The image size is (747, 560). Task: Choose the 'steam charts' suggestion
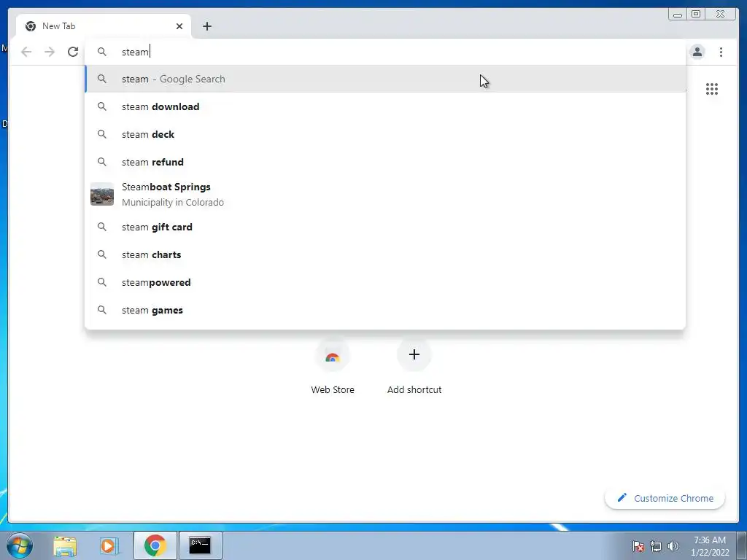point(385,254)
